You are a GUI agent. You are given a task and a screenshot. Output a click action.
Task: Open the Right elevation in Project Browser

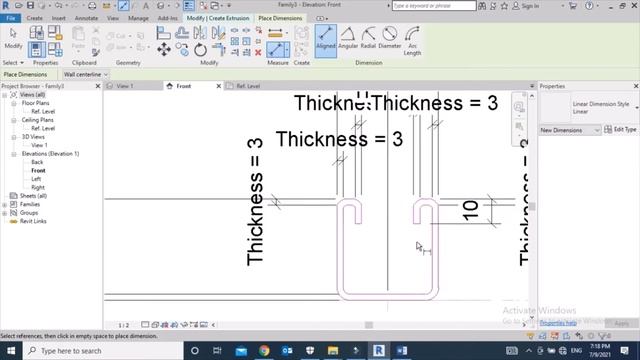38,187
